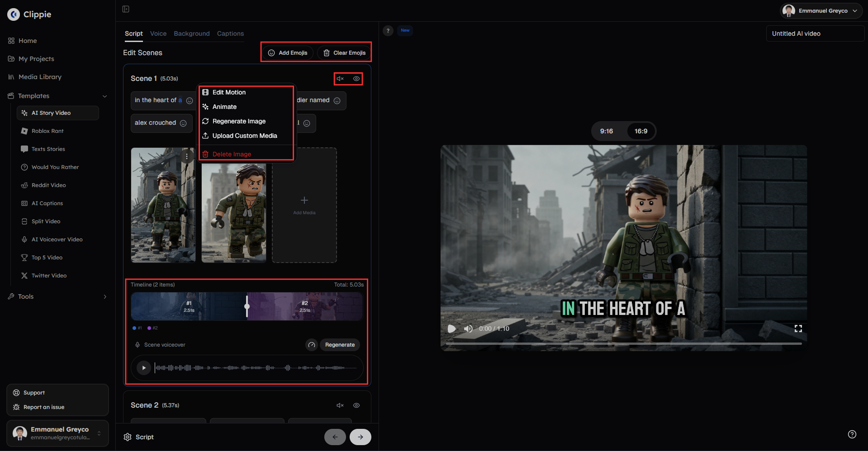
Task: Click the question mark help icon beside New
Action: click(x=388, y=31)
